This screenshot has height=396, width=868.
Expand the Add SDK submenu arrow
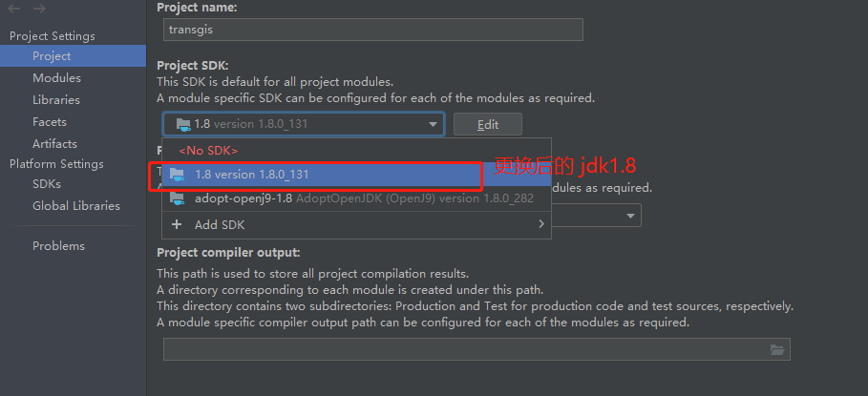(540, 224)
